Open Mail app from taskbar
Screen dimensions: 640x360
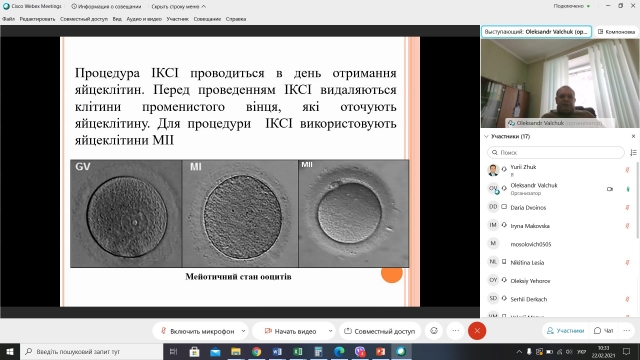click(x=215, y=351)
